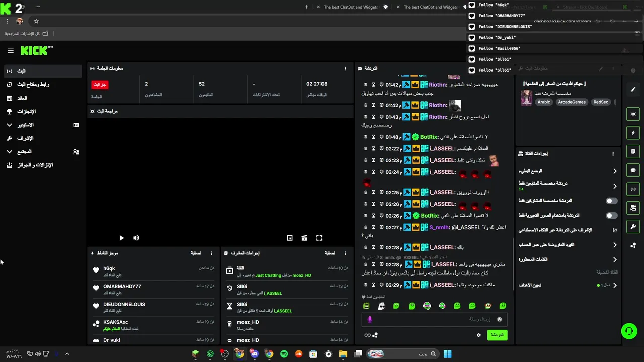Select the Stream sidebar item
The height and width of the screenshot is (362, 644).
pos(43,71)
